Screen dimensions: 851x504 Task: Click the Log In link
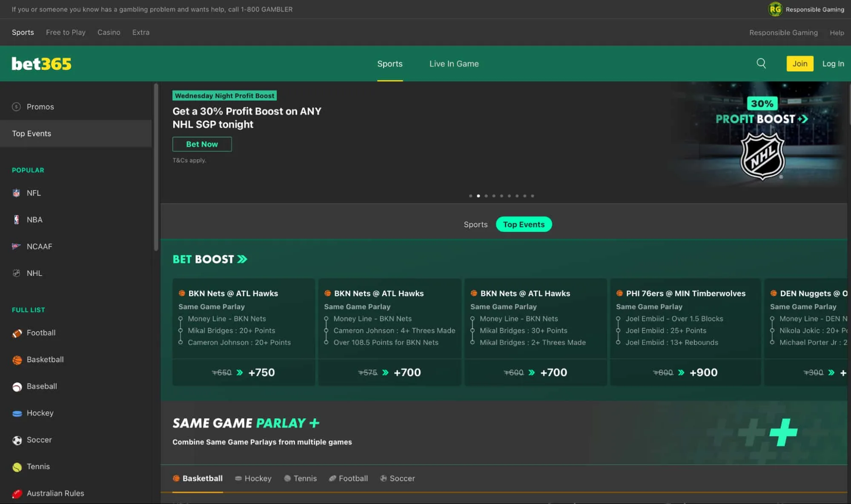tap(833, 63)
